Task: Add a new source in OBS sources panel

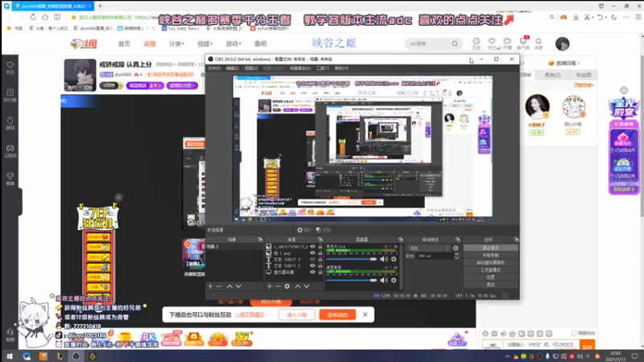Action: 270,286
